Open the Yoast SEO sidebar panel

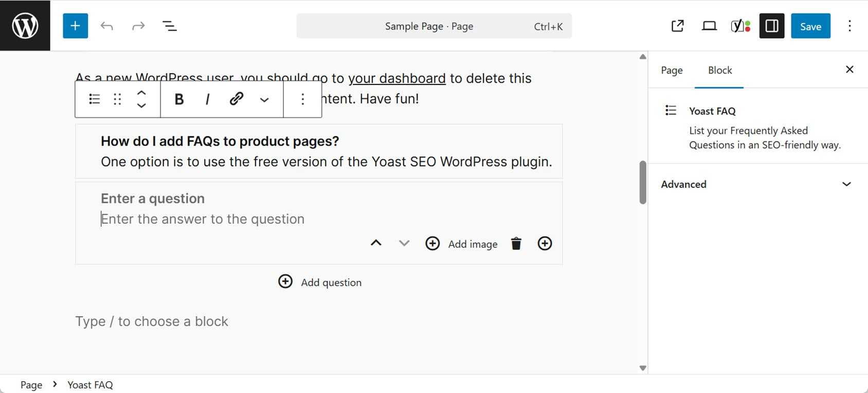pos(740,26)
